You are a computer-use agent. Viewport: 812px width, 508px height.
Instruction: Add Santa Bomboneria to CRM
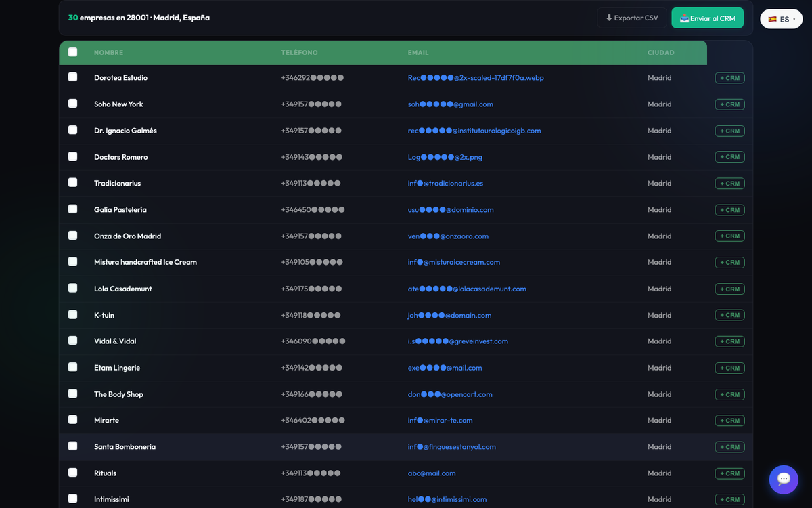[729, 447]
